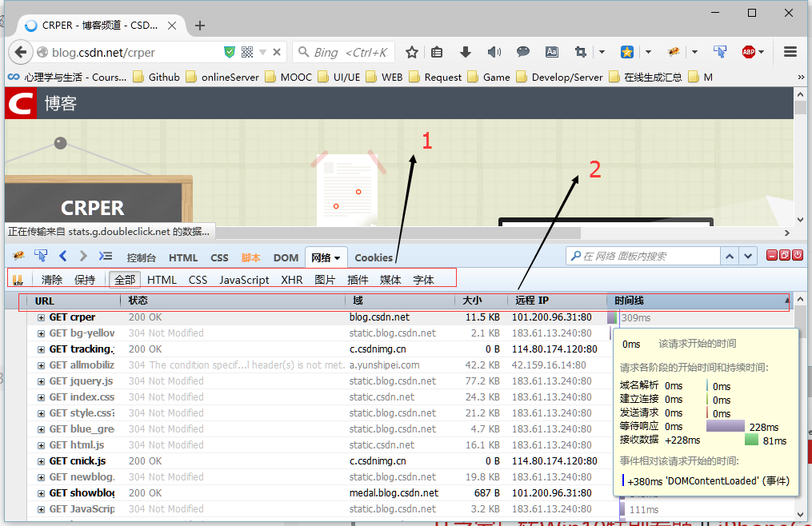Click the 在 网络 面板内搜索 search box
This screenshot has width=812, height=526.
[642, 257]
